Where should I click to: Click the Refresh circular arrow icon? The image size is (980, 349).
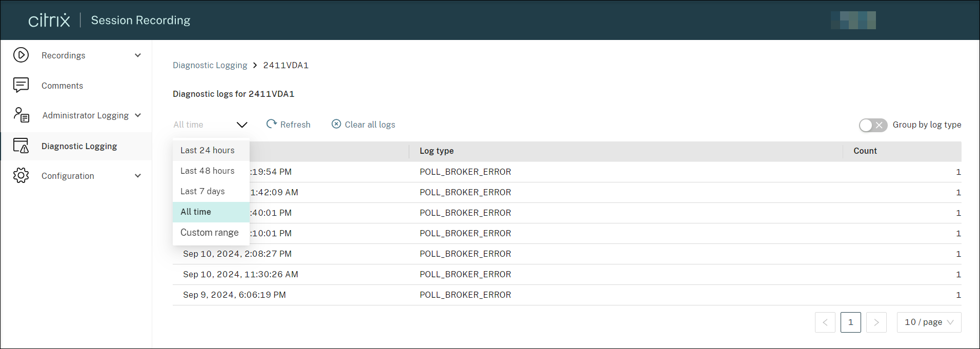point(272,124)
